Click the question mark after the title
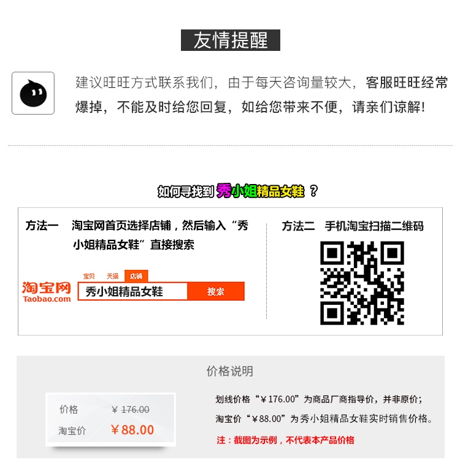This screenshot has height=476, width=460. (x=313, y=191)
